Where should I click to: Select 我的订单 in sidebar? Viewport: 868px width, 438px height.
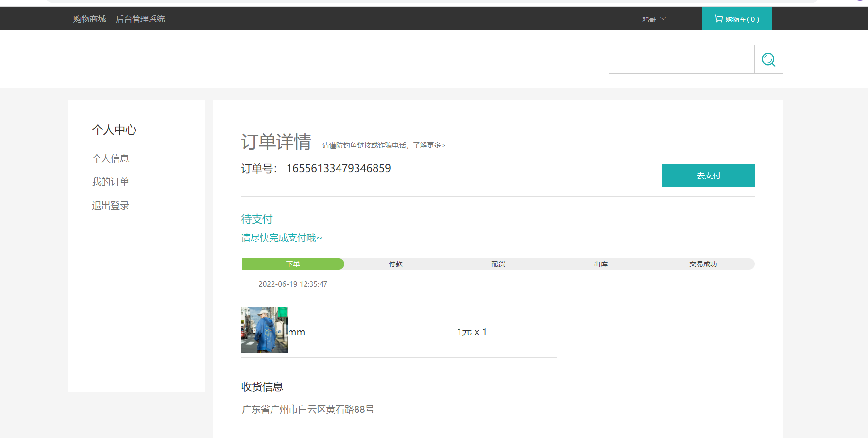point(111,182)
